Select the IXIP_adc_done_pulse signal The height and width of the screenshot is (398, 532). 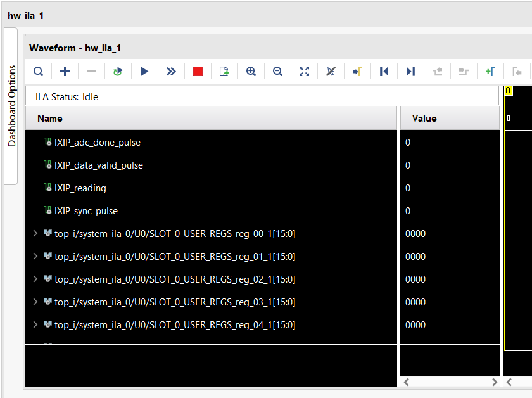pyautogui.click(x=98, y=143)
